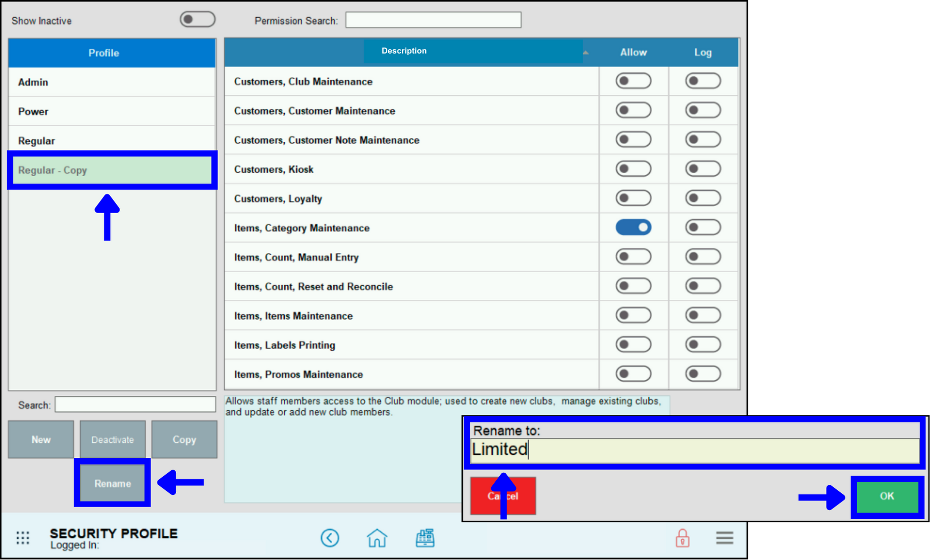Toggle the Show Inactive switch
The image size is (930, 560).
click(197, 20)
